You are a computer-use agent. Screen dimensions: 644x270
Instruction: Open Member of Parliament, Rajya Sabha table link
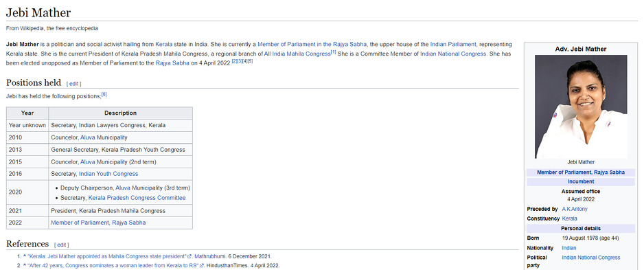(x=98, y=223)
